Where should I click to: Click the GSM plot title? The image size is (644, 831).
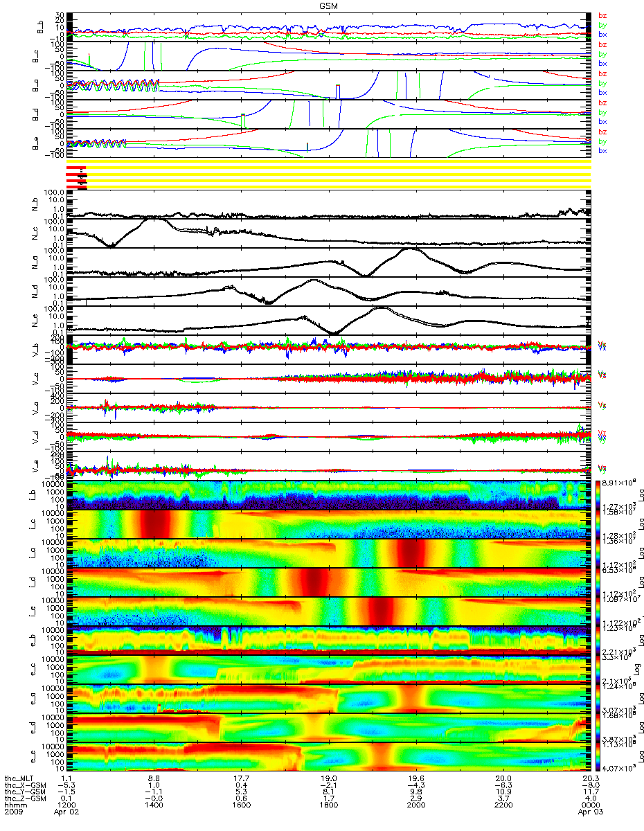point(328,6)
